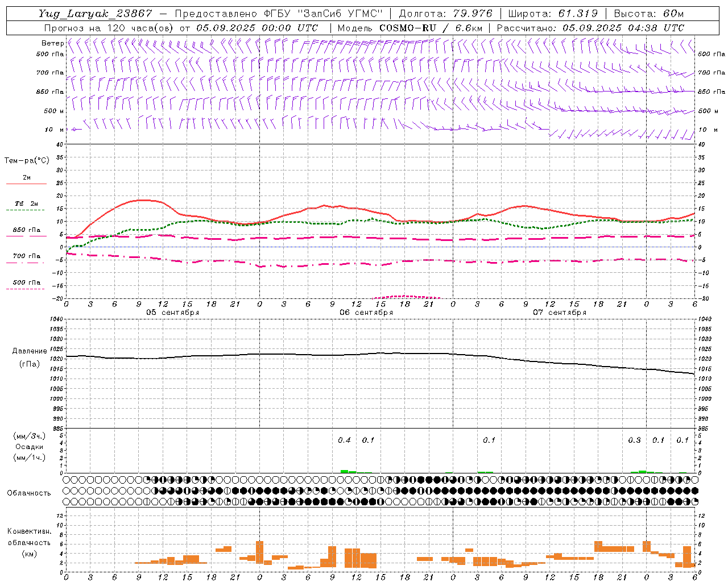Click the (км) unit label under облачность

(x=30, y=554)
